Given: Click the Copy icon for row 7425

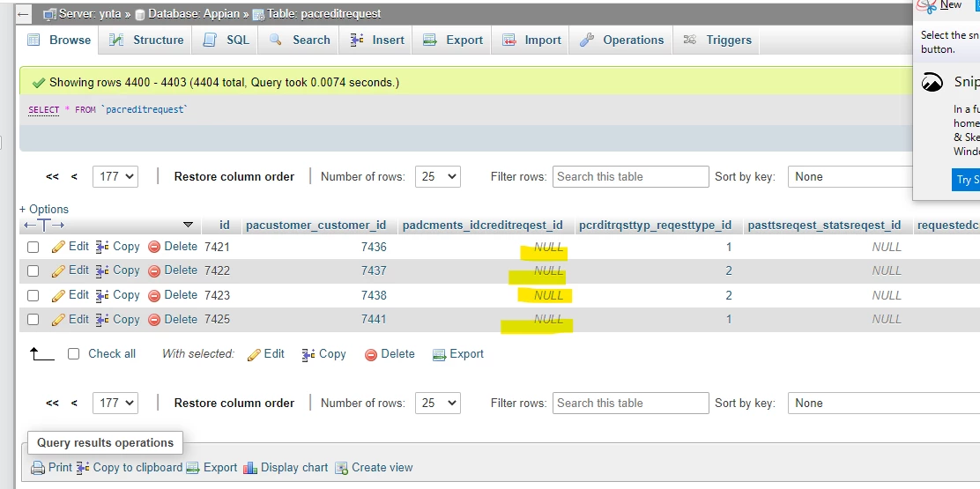Looking at the screenshot, I should tap(102, 320).
